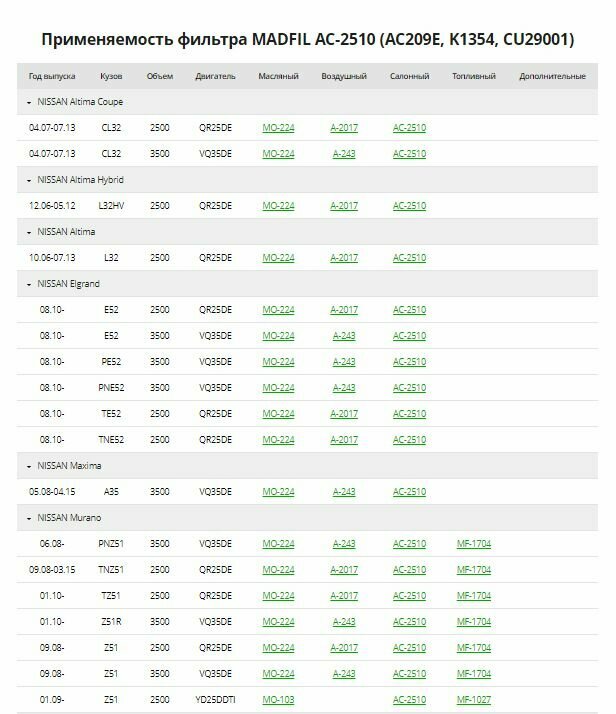Select the TNZ51 body cell
616x714 pixels.
pos(111,570)
